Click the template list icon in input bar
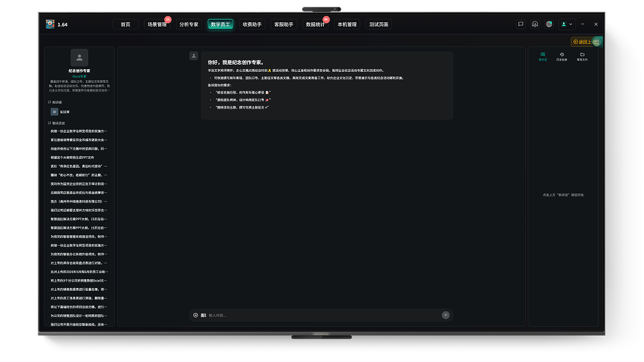 [203, 315]
